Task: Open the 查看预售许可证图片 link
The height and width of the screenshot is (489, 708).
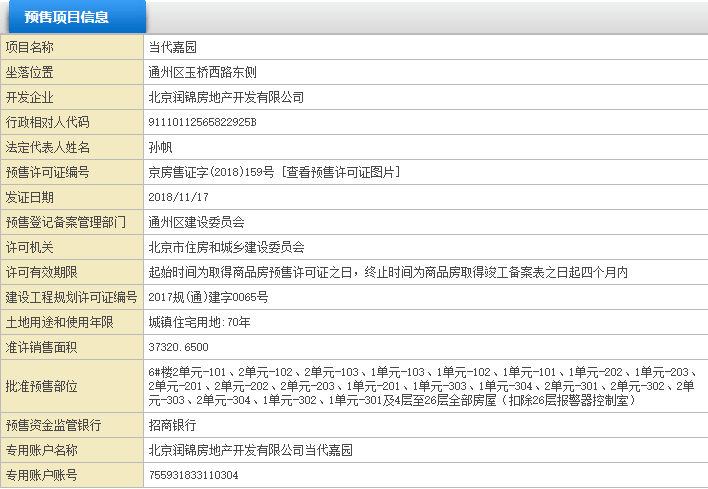Action: coord(341,172)
